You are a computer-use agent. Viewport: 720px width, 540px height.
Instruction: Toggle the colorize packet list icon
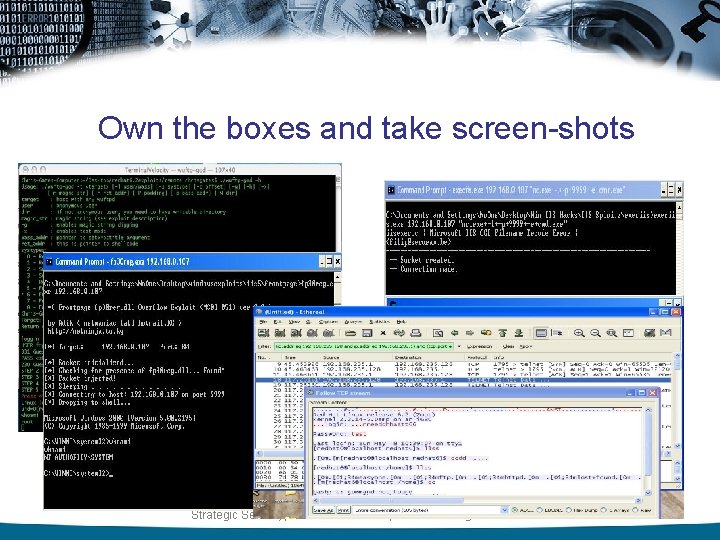541,333
